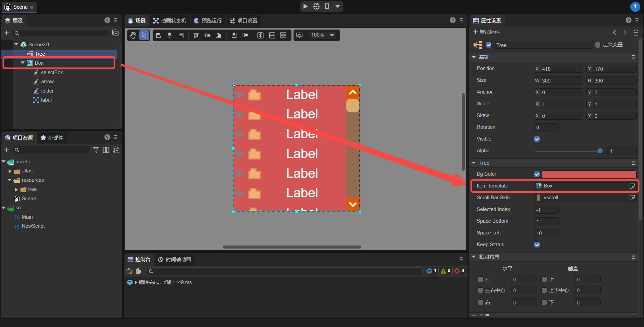Select the hand pan tool

133,35
